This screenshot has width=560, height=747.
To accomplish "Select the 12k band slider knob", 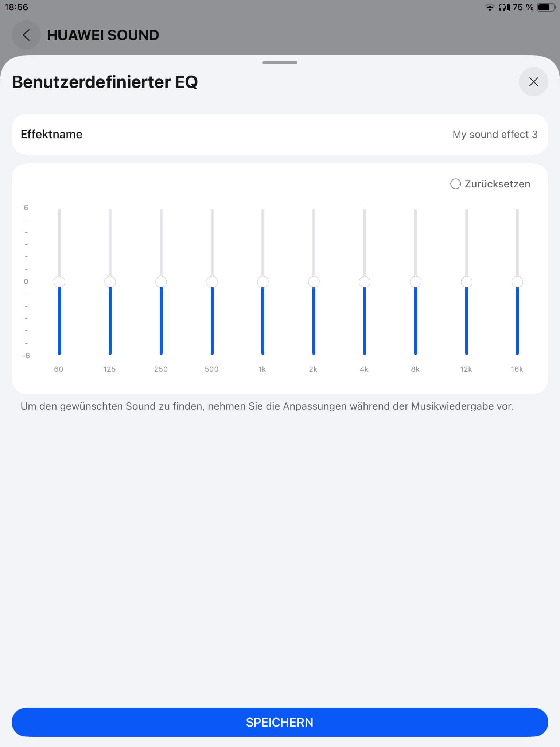I will click(x=467, y=282).
